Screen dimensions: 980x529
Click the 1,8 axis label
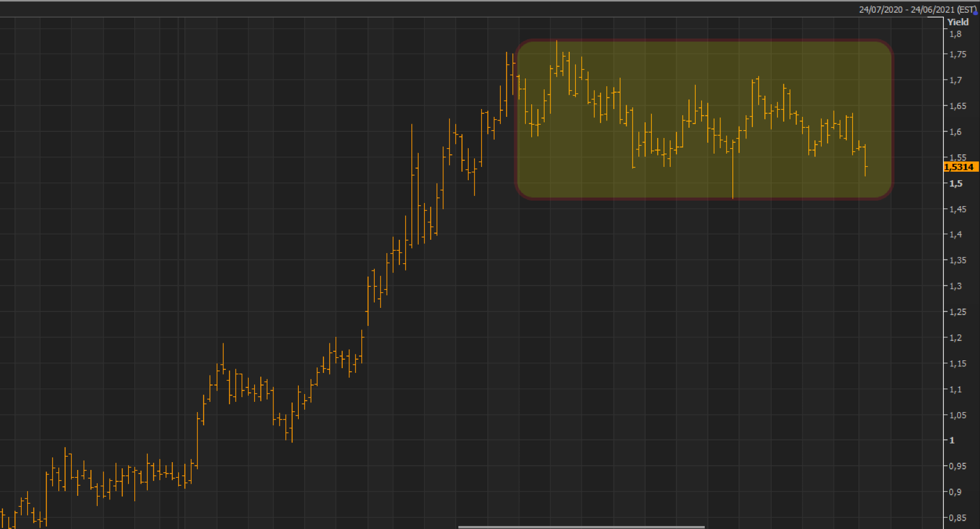pyautogui.click(x=955, y=34)
